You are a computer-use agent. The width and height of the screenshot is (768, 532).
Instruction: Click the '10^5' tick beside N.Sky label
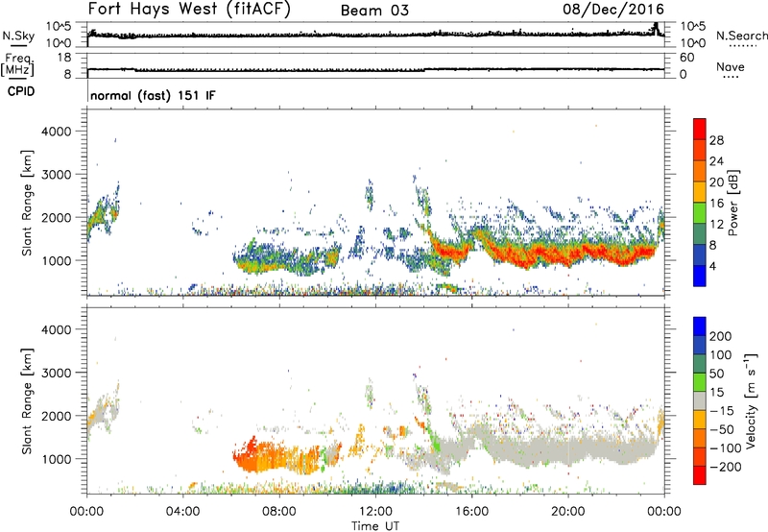(59, 27)
